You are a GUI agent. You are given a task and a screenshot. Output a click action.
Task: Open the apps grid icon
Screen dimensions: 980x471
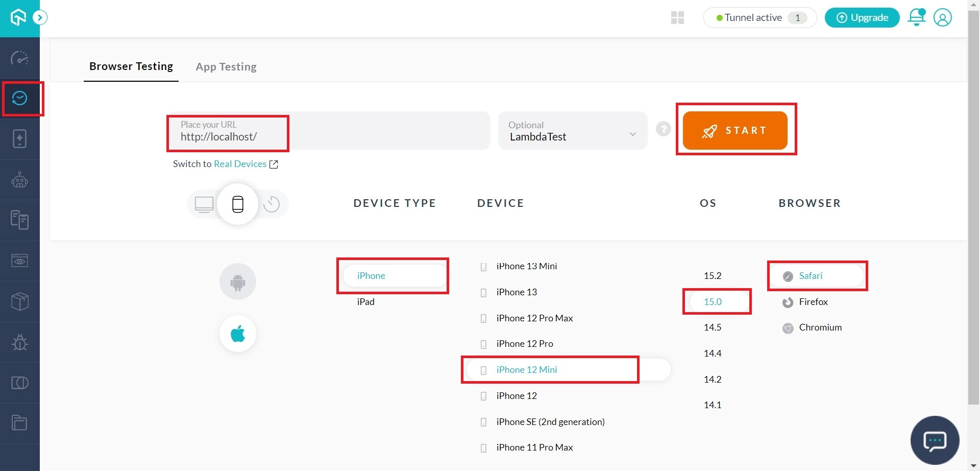[677, 18]
